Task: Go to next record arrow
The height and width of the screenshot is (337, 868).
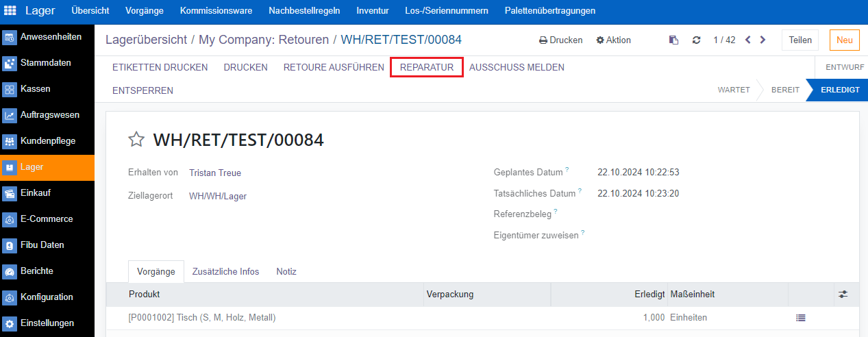Action: [x=763, y=40]
